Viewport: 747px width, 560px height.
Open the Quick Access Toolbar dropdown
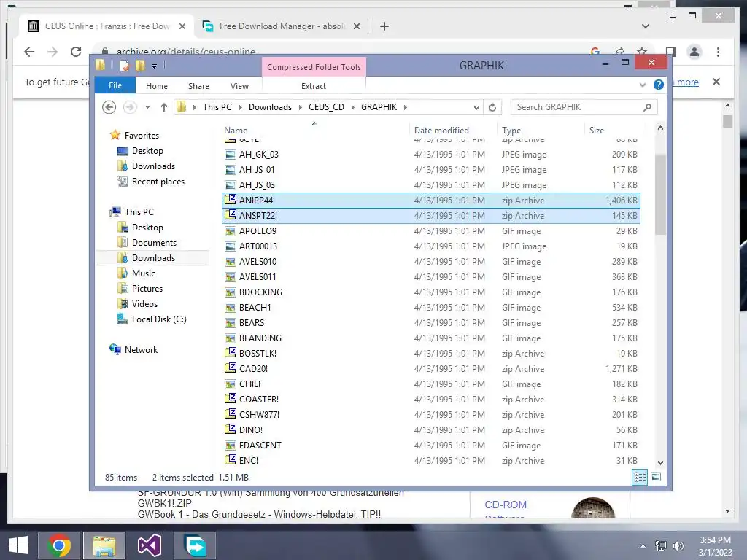coord(155,66)
